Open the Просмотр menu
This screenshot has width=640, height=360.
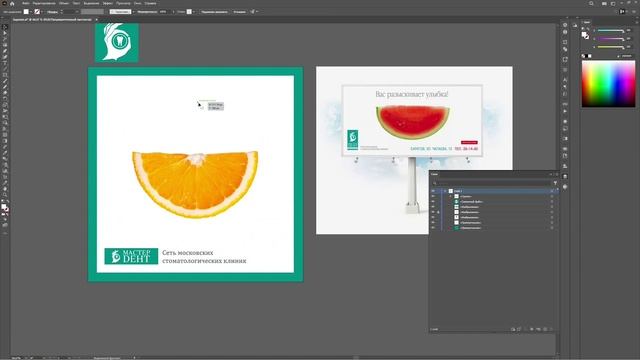123,3
